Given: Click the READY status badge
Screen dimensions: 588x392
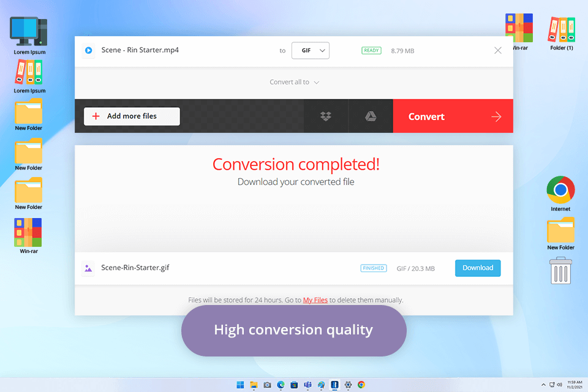Looking at the screenshot, I should pos(371,51).
